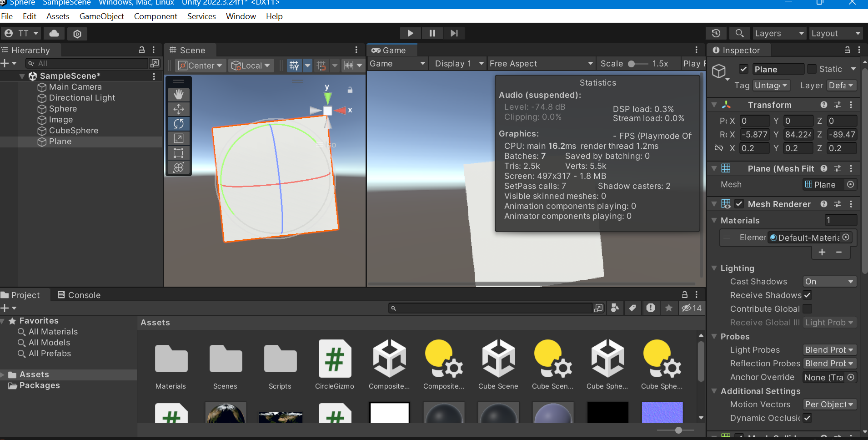This screenshot has width=868, height=440.
Task: Open the Layers dropdown
Action: [779, 33]
